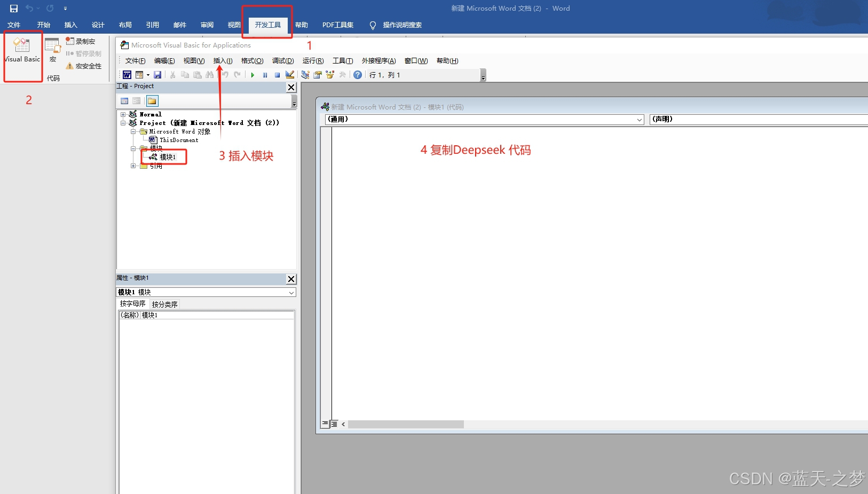This screenshot has width=868, height=494.
Task: Click the View Object icon in Project panel
Action: click(137, 101)
